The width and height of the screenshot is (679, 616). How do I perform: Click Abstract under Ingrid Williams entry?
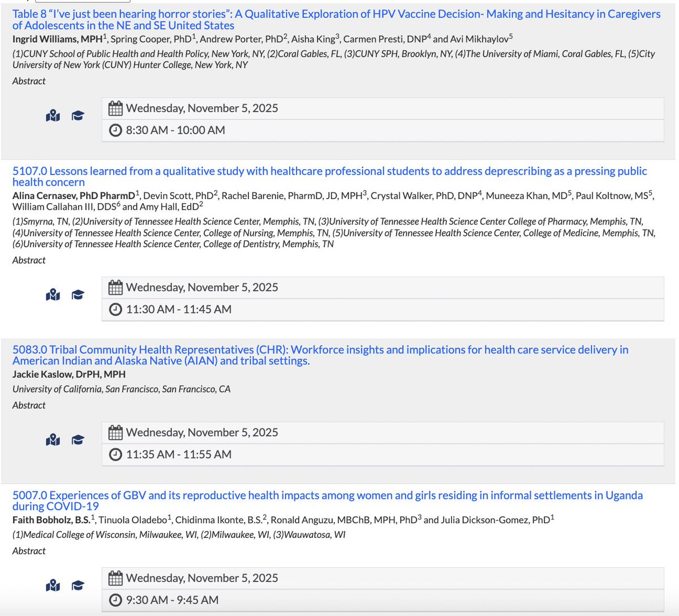(29, 81)
